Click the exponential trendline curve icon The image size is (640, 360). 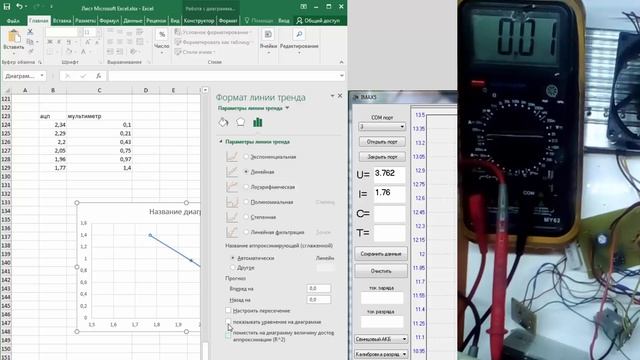point(232,157)
